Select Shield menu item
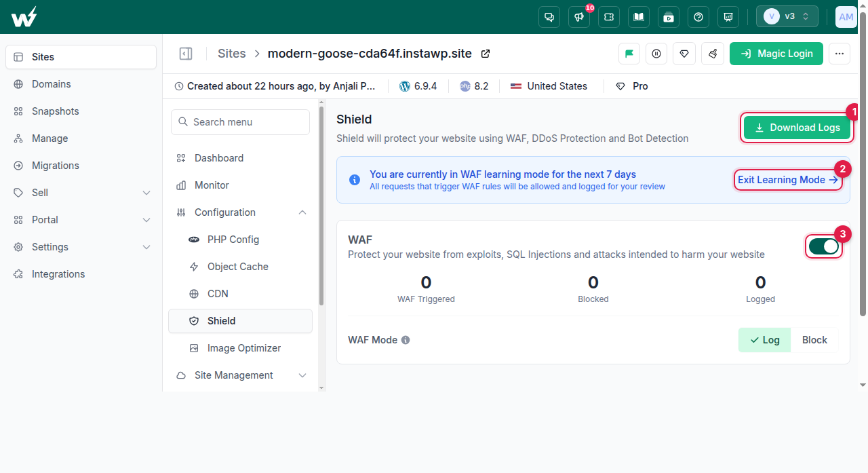This screenshot has width=868, height=473. coord(241,321)
